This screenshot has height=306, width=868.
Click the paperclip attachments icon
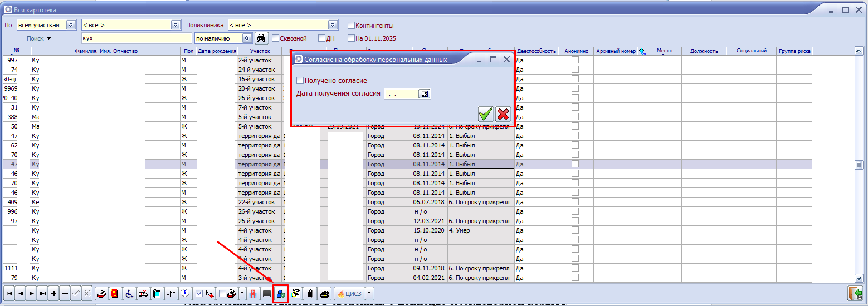click(x=310, y=293)
